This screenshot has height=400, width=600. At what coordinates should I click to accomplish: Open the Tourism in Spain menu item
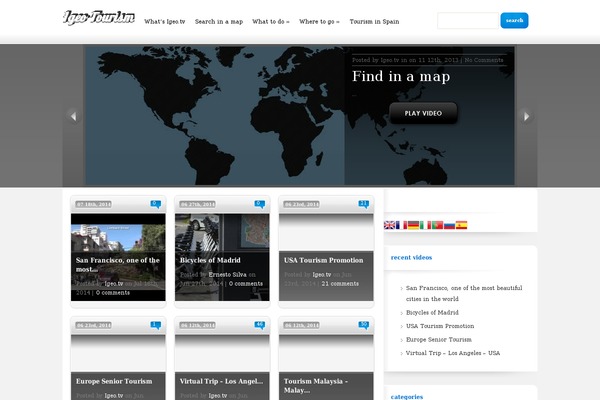pos(374,21)
